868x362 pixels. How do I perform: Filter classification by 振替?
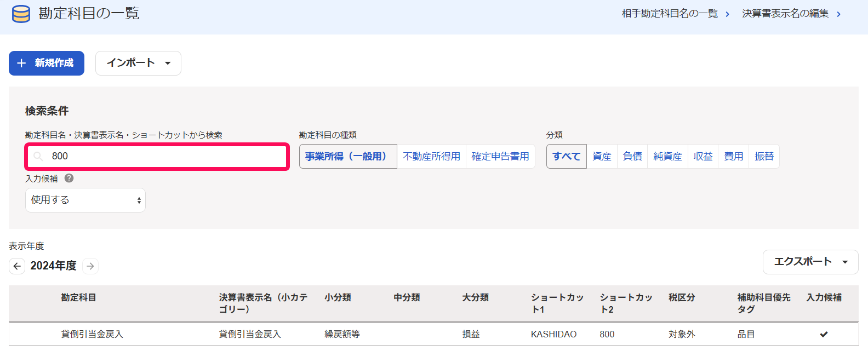pyautogui.click(x=764, y=157)
